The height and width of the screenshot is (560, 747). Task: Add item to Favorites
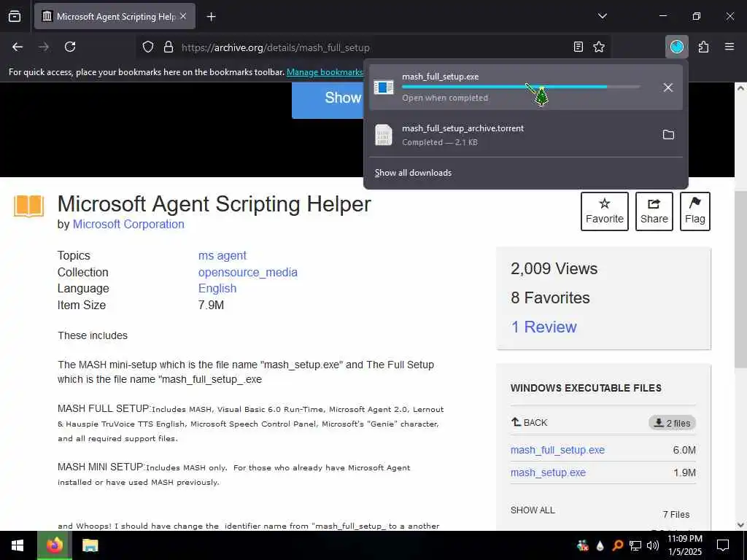(x=605, y=211)
